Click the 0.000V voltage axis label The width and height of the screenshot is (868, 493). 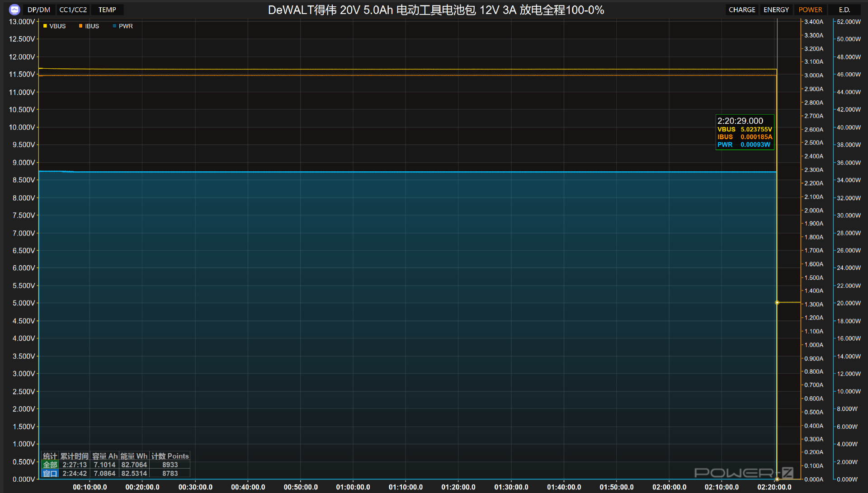24,479
